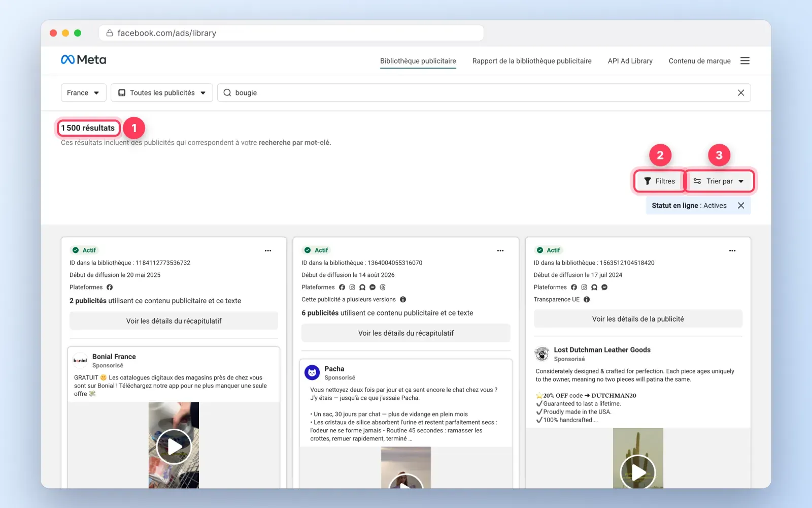Expand the Trier par dropdown
Image resolution: width=812 pixels, height=508 pixels.
pyautogui.click(x=719, y=181)
